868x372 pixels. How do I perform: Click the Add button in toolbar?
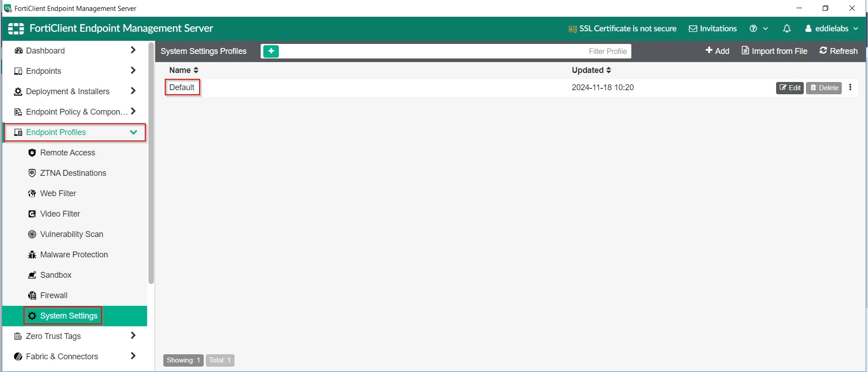(x=718, y=51)
